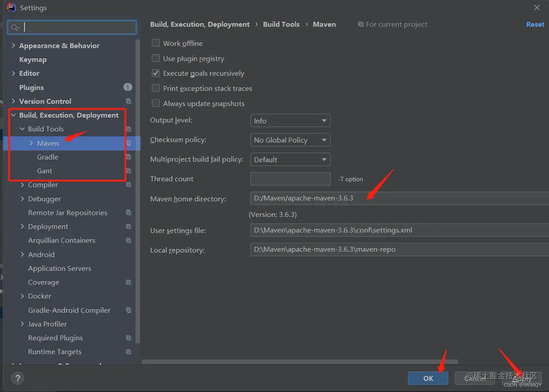Select Plugins in settings tree
549x392 pixels.
pyautogui.click(x=32, y=87)
